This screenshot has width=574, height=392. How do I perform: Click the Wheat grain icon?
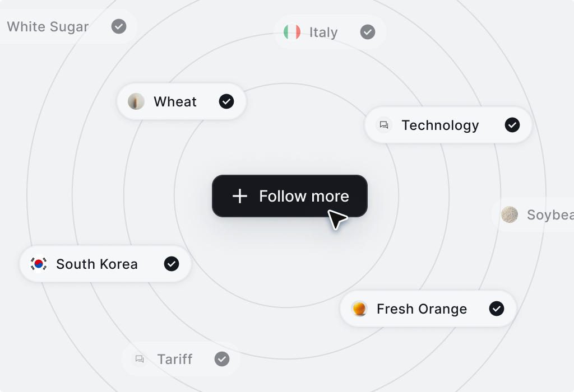coord(136,101)
